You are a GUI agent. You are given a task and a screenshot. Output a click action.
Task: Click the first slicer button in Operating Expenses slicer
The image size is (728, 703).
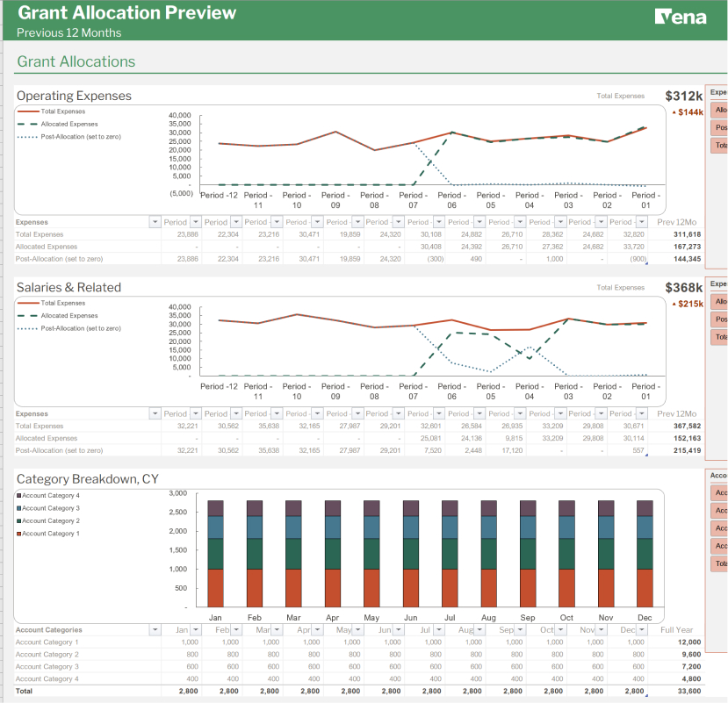pyautogui.click(x=719, y=110)
